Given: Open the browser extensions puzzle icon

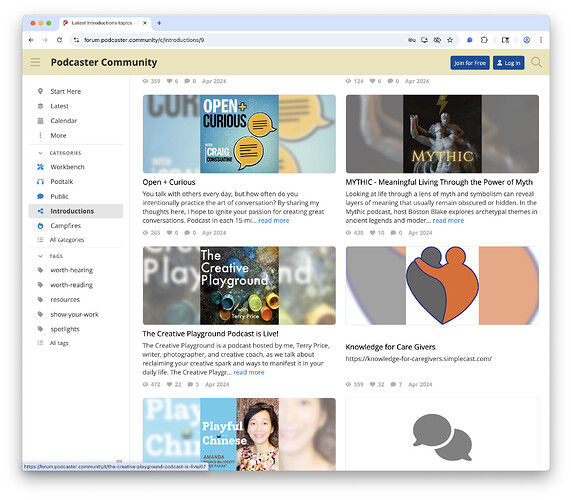Looking at the screenshot, I should pos(484,40).
